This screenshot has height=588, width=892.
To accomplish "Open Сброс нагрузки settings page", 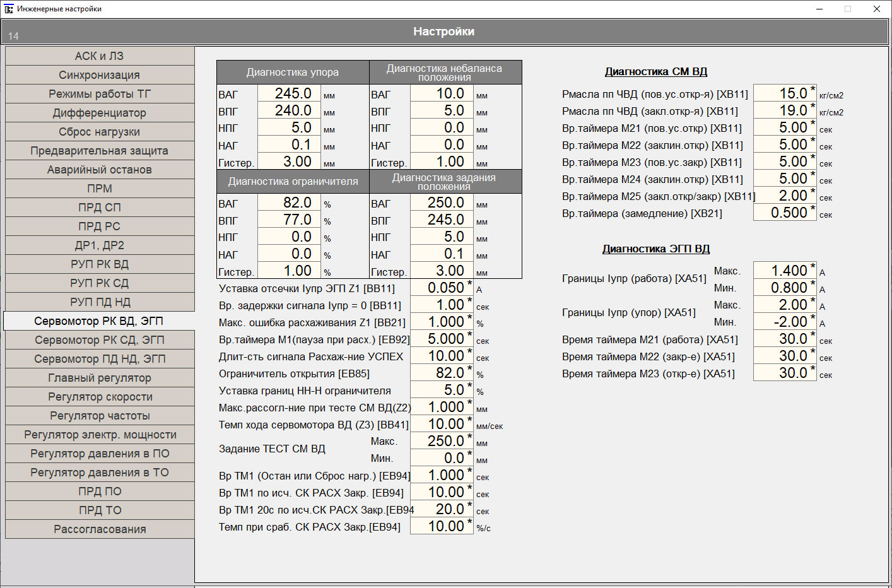I will pos(100,132).
